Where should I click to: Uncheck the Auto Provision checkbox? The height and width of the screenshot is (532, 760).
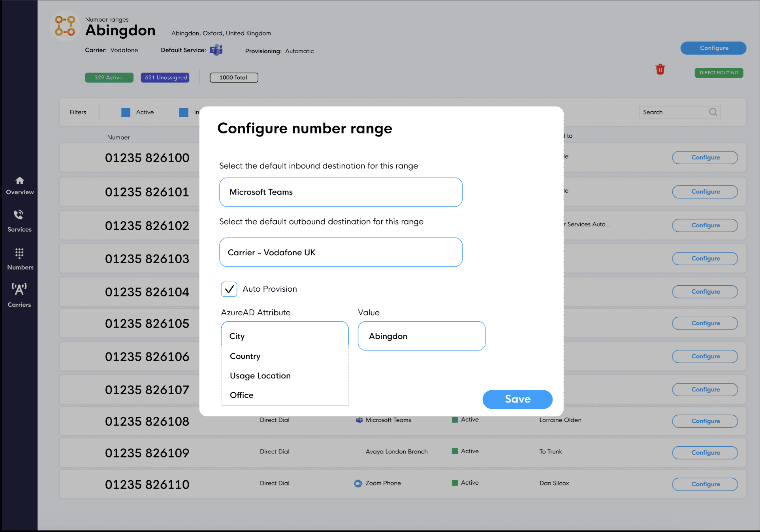click(229, 289)
